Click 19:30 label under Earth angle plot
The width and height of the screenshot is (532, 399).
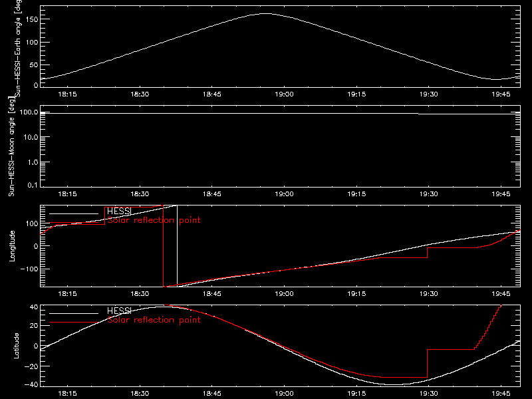coord(429,94)
